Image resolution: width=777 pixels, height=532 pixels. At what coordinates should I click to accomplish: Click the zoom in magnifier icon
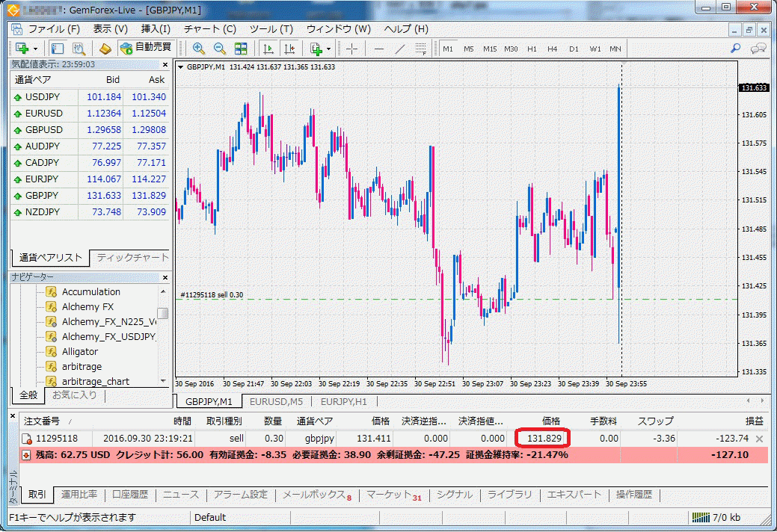(x=199, y=49)
